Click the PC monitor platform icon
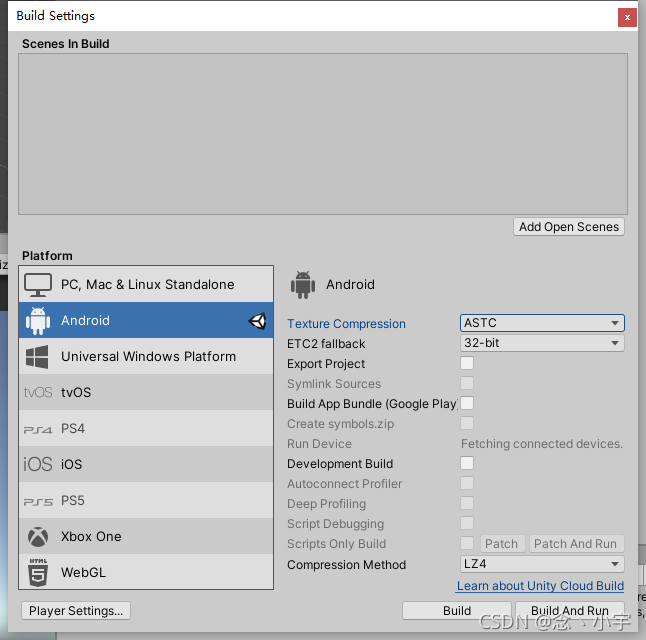Image resolution: width=646 pixels, height=640 pixels. tap(37, 285)
